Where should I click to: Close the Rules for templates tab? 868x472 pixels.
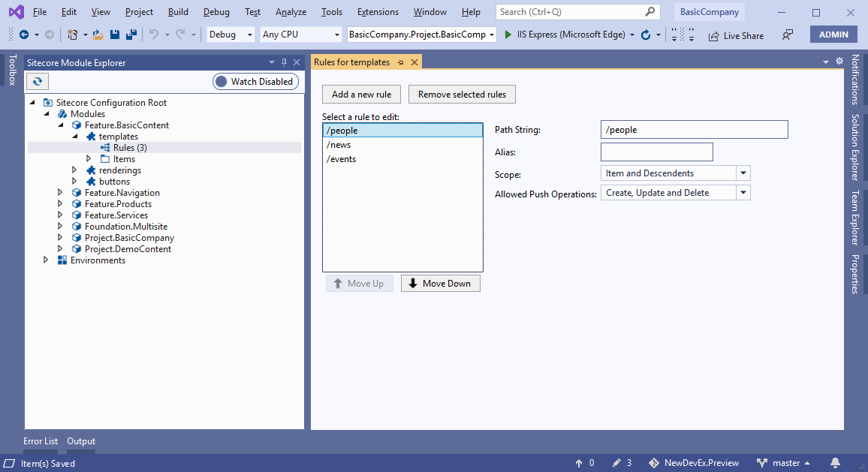414,62
